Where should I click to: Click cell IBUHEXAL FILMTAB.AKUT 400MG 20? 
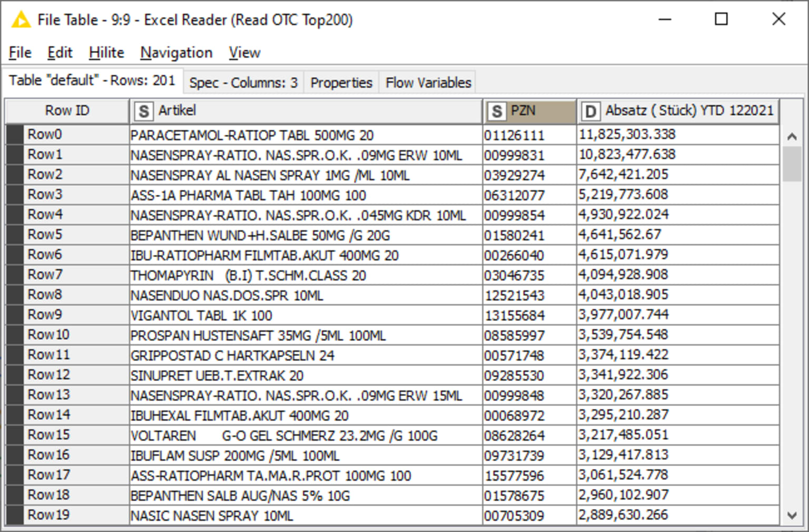[x=306, y=415]
